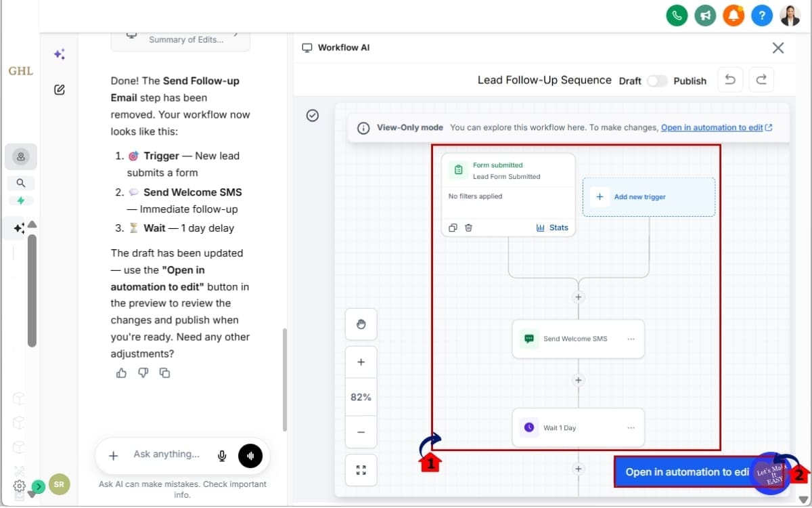The width and height of the screenshot is (812, 508).
Task: Click the blue help question mark
Action: pos(762,15)
